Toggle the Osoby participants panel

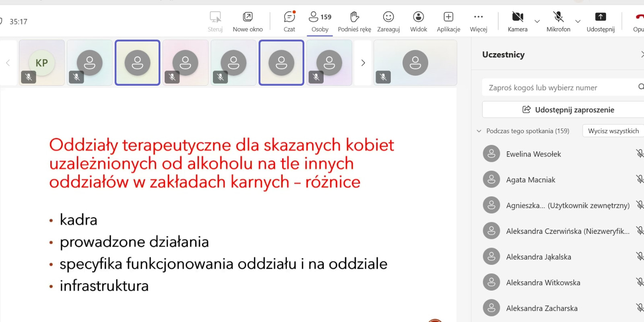coord(320,21)
